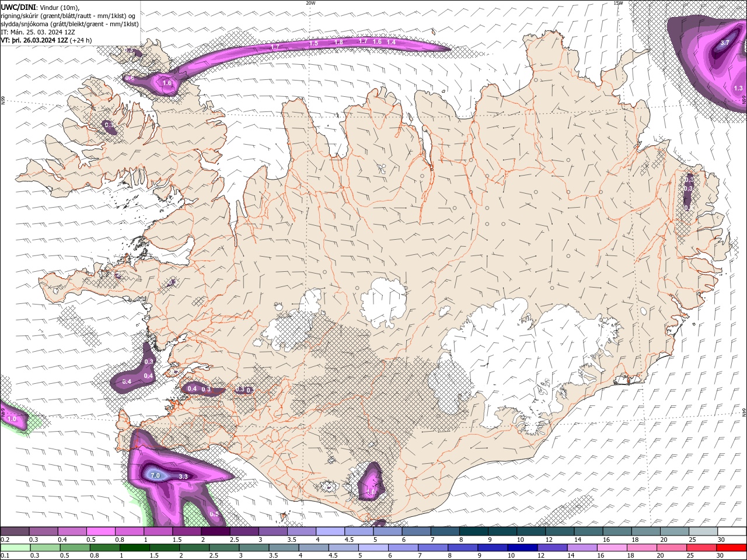Screen dimensions: 747x560
Task: Click the bright pink swatch between 0.5 and 0.8
Action: pyautogui.click(x=100, y=531)
